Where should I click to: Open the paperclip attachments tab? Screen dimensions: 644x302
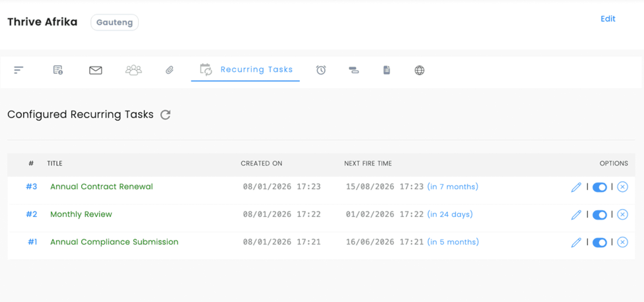pyautogui.click(x=170, y=70)
